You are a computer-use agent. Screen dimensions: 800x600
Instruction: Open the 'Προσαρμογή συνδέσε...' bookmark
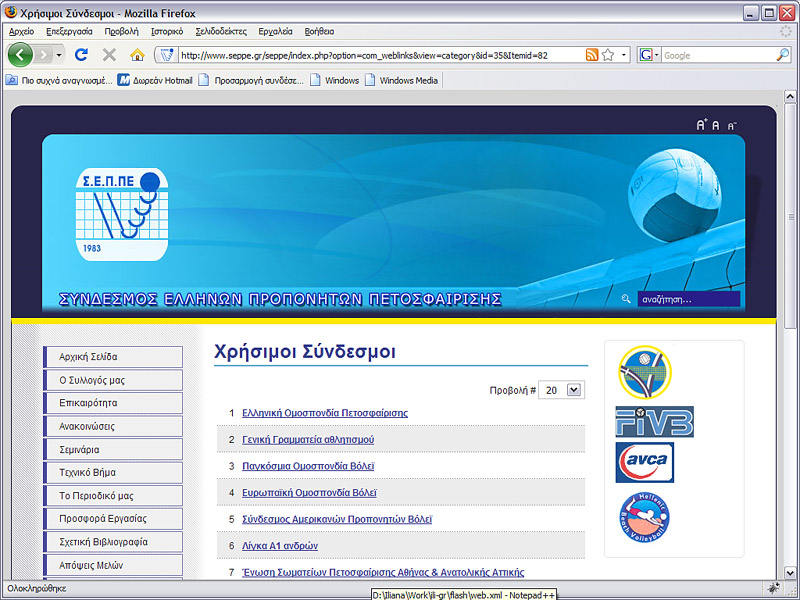pyautogui.click(x=251, y=80)
